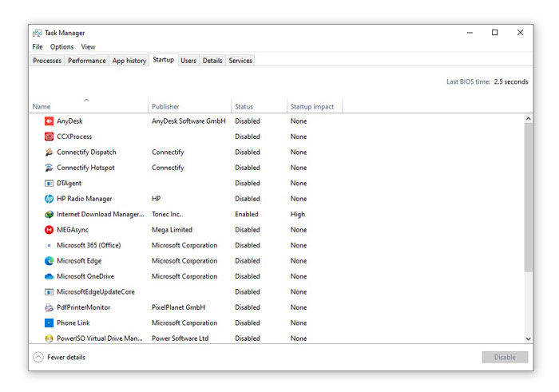Click the Microsoft Edge icon
This screenshot has height=392, width=559.
coord(49,261)
